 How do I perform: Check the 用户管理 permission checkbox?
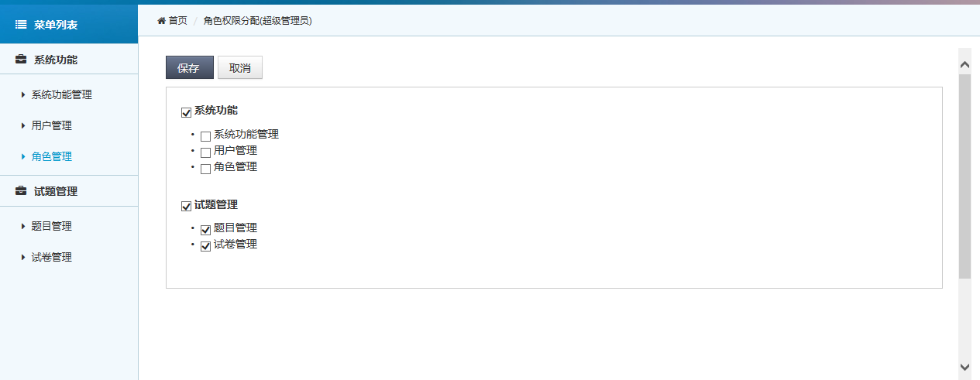click(x=205, y=152)
